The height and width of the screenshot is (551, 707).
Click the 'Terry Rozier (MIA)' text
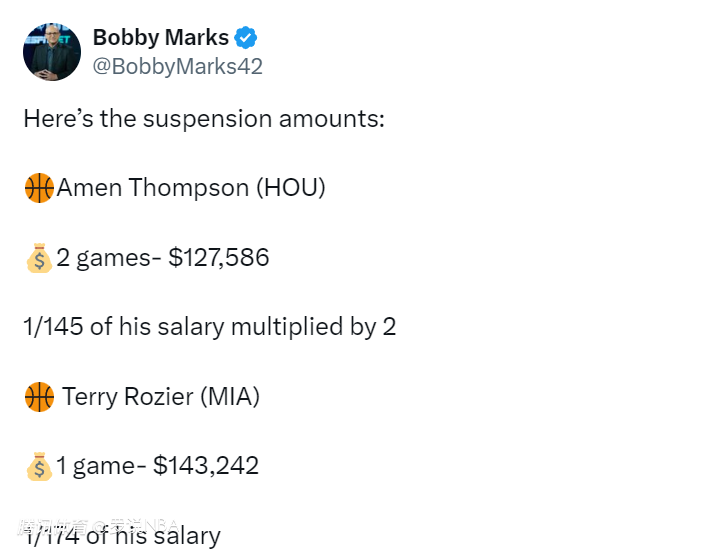click(161, 396)
